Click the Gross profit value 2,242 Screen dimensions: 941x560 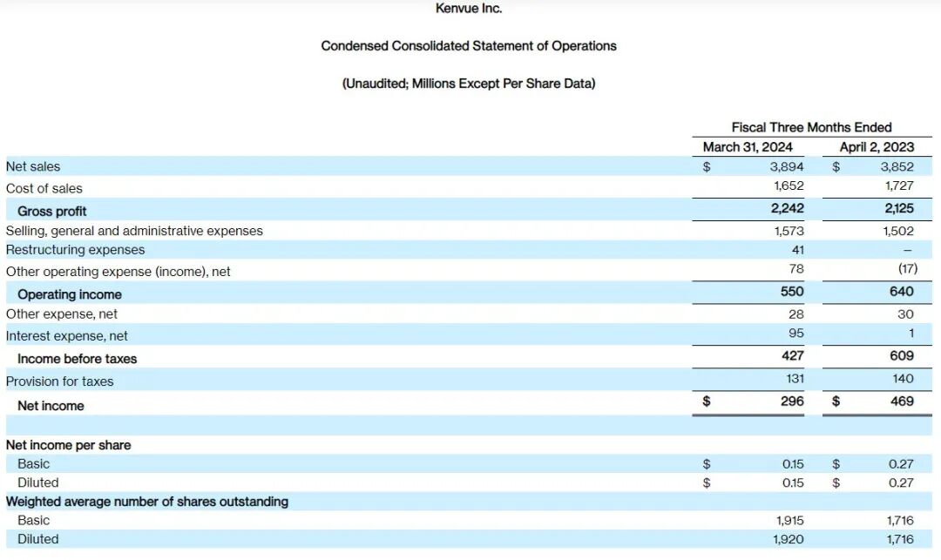tap(788, 208)
